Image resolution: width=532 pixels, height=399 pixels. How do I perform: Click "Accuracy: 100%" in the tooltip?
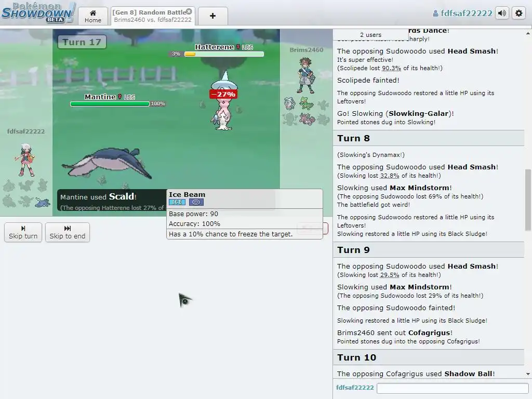tap(194, 223)
